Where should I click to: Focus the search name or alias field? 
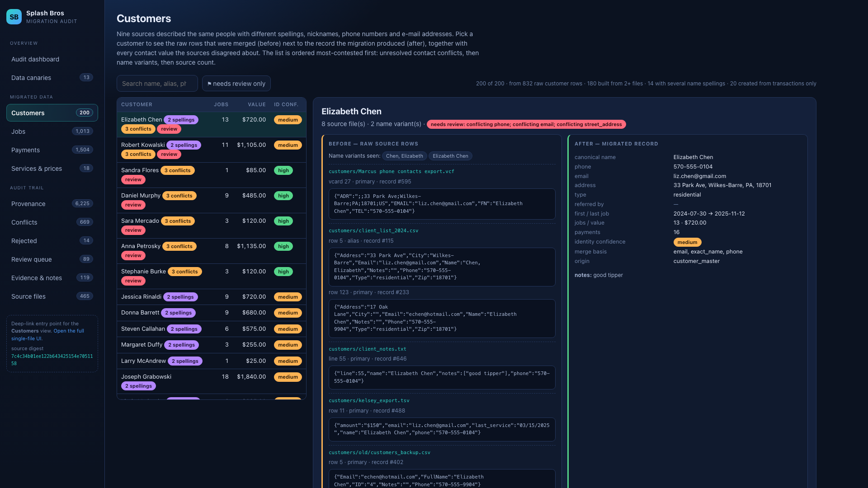pyautogui.click(x=157, y=84)
